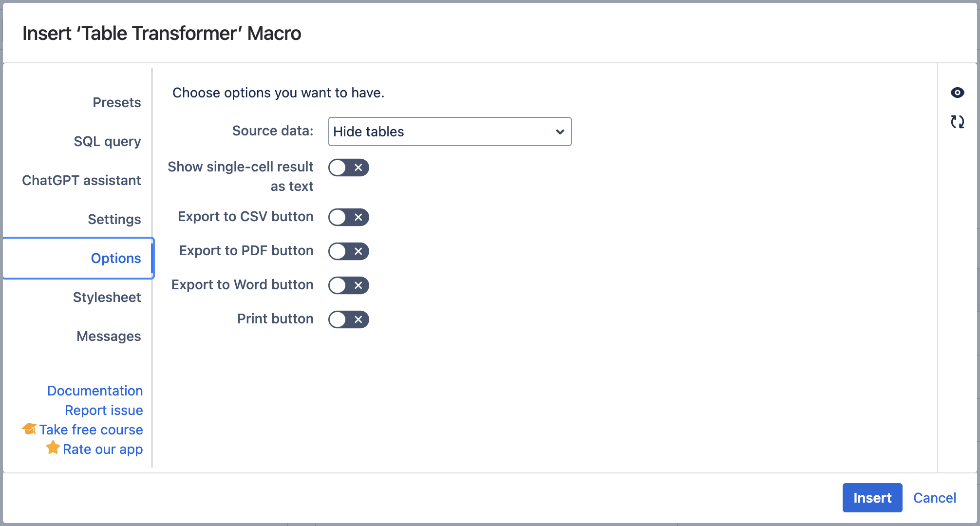Go to the ChatGPT assistant tab

[x=81, y=180]
